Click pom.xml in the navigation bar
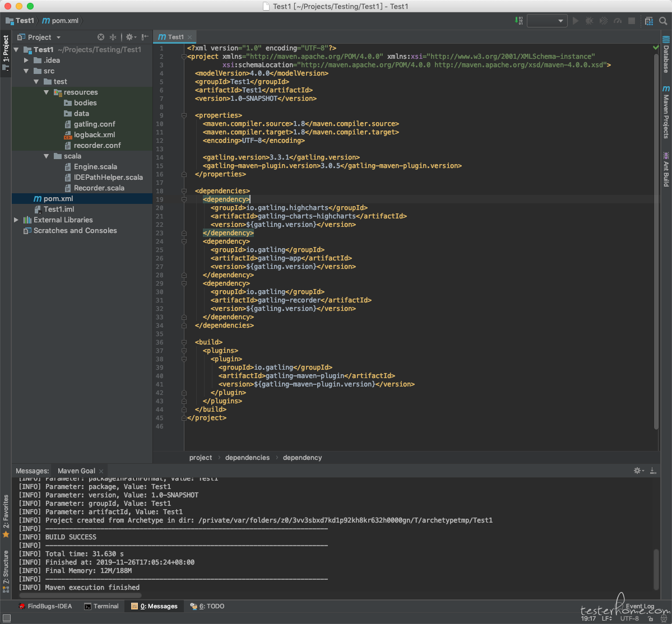Screen dimensions: 672x624 pos(61,21)
